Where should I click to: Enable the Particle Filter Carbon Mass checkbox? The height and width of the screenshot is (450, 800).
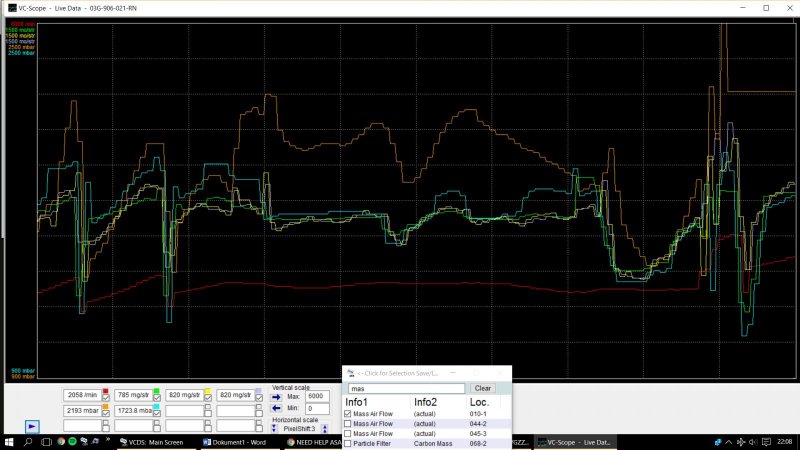coord(348,443)
